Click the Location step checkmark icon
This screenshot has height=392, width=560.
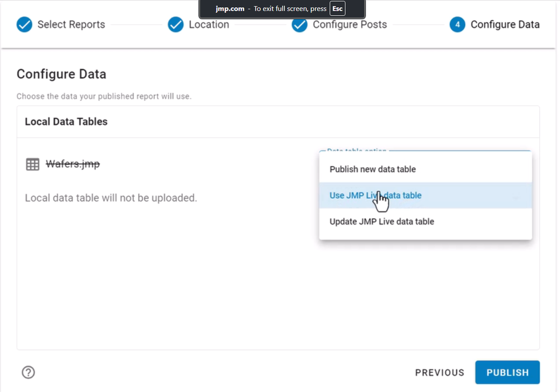(x=176, y=25)
